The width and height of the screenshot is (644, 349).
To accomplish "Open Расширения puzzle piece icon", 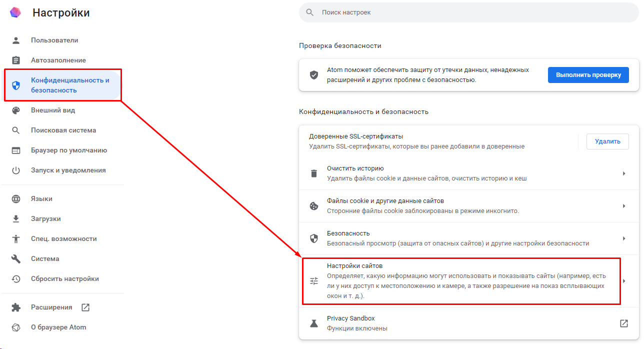I will pos(16,307).
